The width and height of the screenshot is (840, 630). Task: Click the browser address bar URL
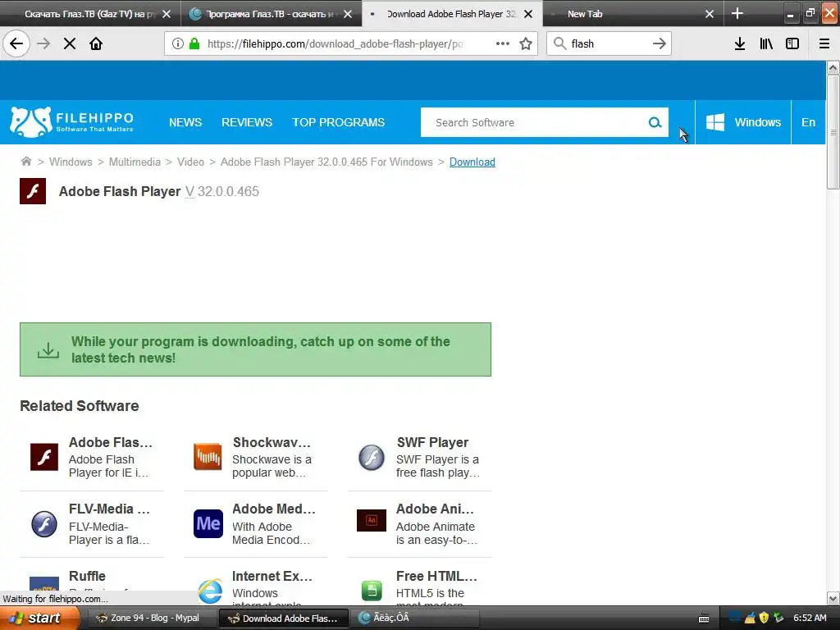pyautogui.click(x=335, y=44)
